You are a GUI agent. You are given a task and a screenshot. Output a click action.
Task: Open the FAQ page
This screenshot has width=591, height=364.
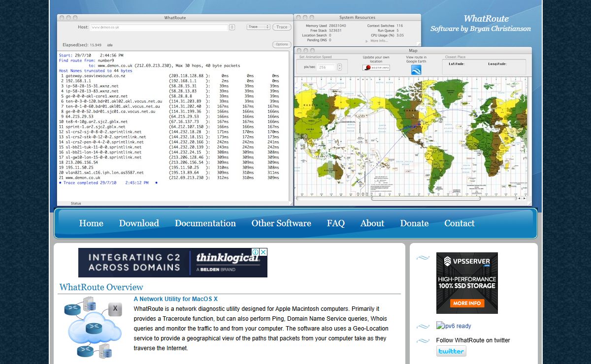[x=336, y=223]
